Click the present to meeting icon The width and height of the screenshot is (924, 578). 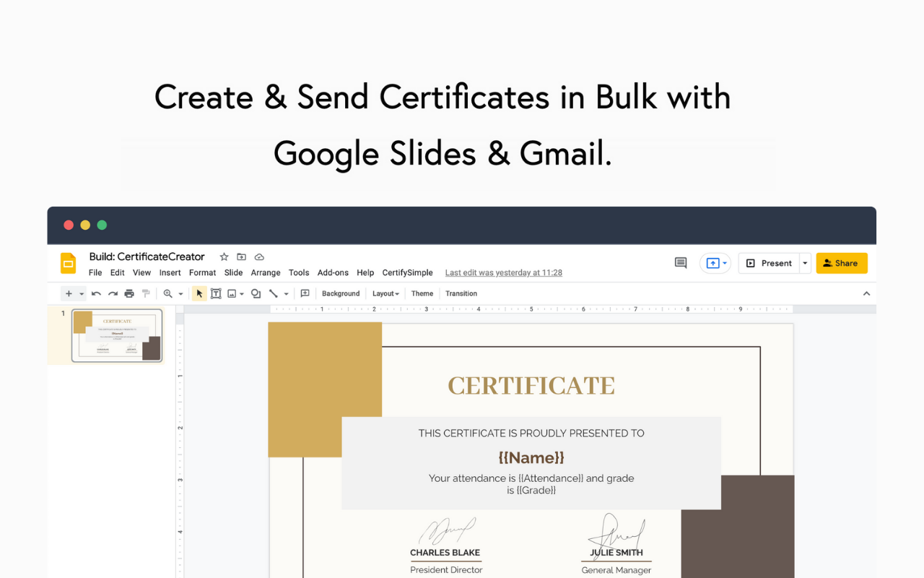(x=712, y=263)
